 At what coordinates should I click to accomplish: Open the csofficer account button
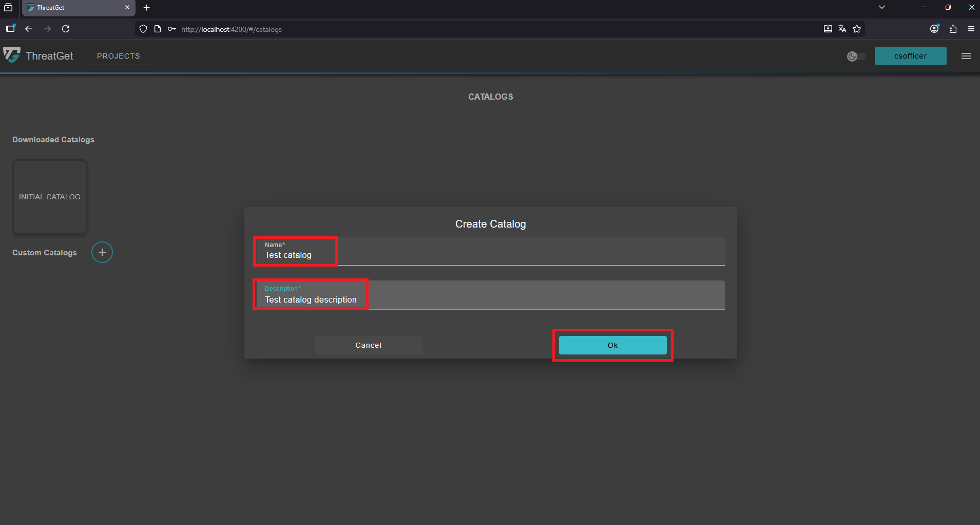910,55
